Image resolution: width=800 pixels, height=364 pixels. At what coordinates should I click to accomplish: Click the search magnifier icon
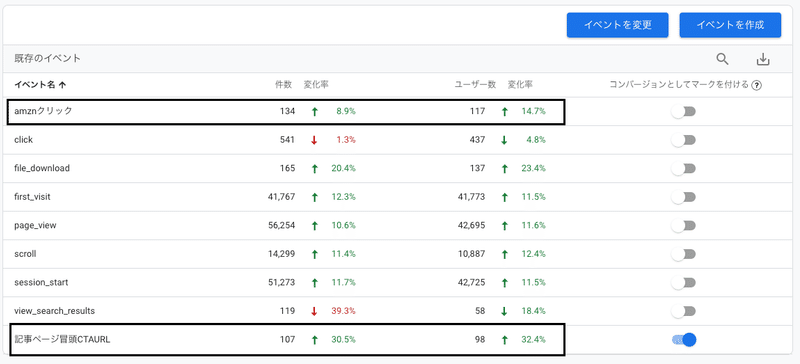click(x=722, y=59)
